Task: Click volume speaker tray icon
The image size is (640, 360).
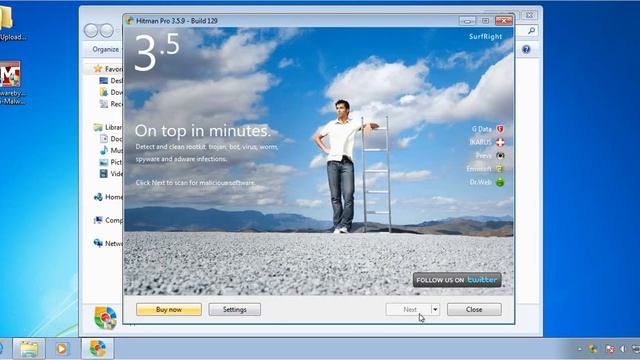Action: 623,349
